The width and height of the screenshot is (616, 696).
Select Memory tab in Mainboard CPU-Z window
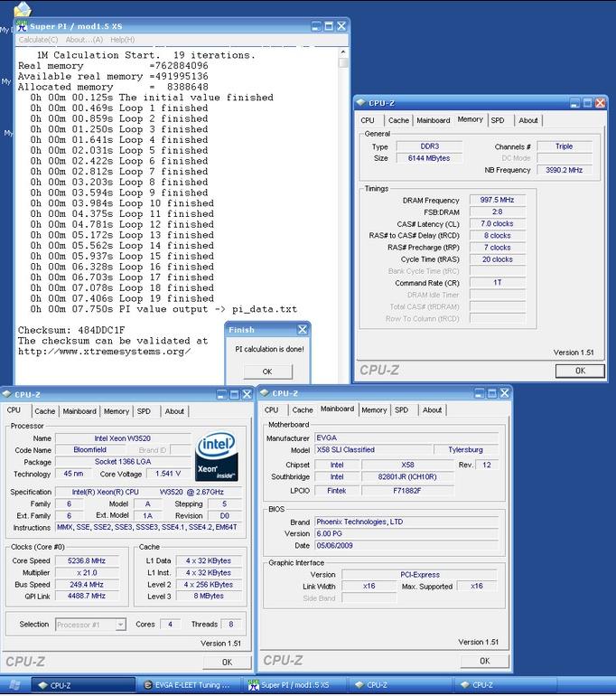374,410
